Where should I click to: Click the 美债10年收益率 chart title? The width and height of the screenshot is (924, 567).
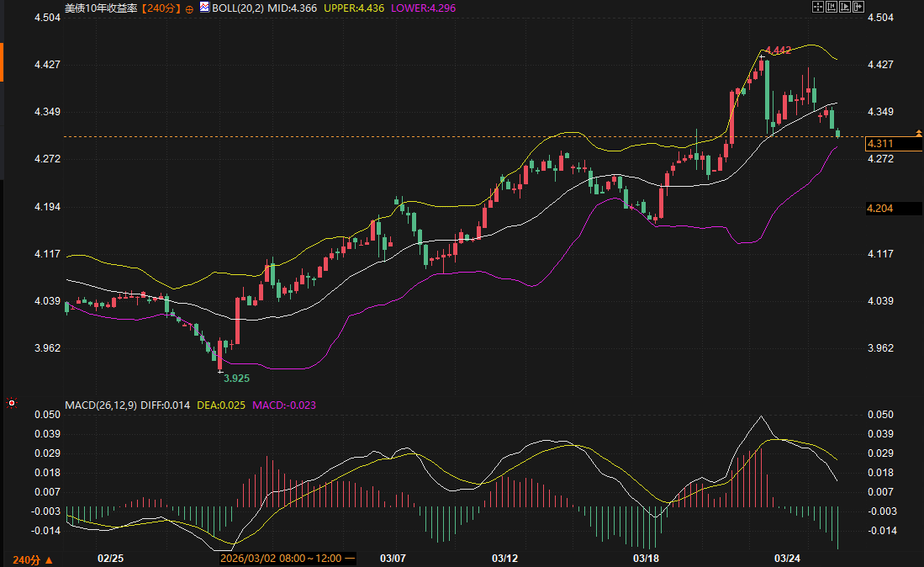click(x=101, y=8)
